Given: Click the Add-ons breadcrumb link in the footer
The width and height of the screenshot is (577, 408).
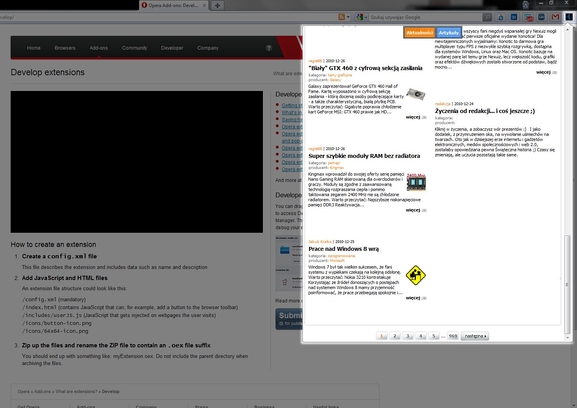Looking at the screenshot, I should pos(42,391).
